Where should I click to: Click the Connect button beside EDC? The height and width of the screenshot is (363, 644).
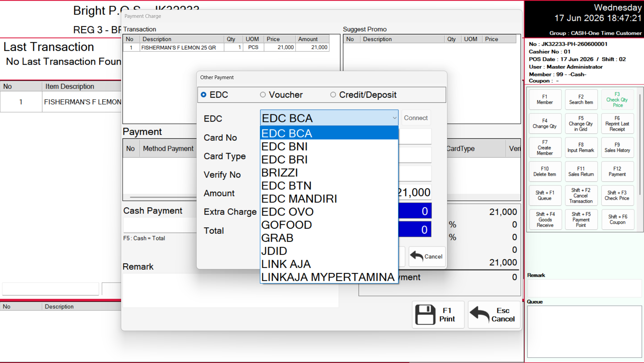tap(416, 118)
